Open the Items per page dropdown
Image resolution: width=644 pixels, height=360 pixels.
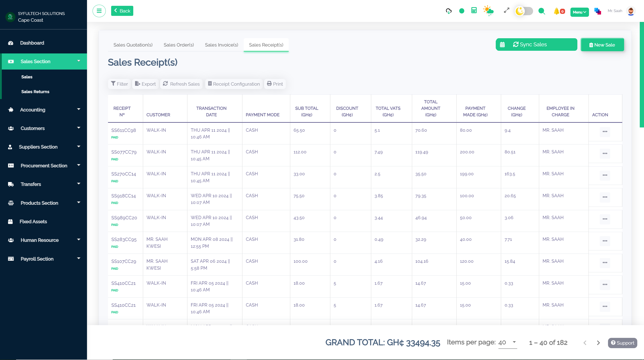508,343
